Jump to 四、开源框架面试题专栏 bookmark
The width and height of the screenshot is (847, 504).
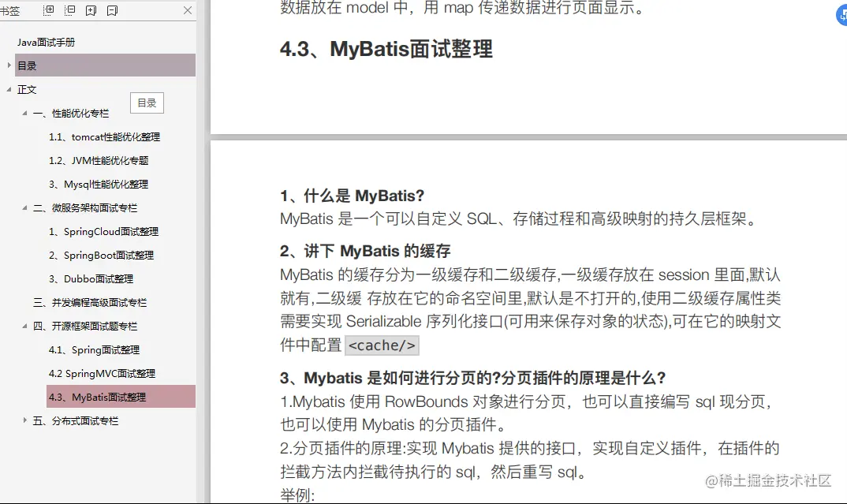pyautogui.click(x=85, y=326)
